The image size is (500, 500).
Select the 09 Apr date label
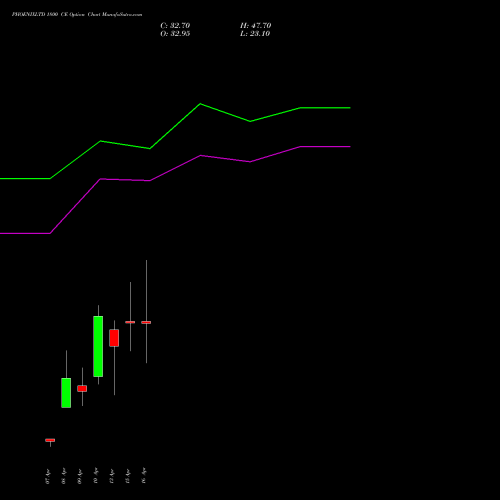point(80,477)
